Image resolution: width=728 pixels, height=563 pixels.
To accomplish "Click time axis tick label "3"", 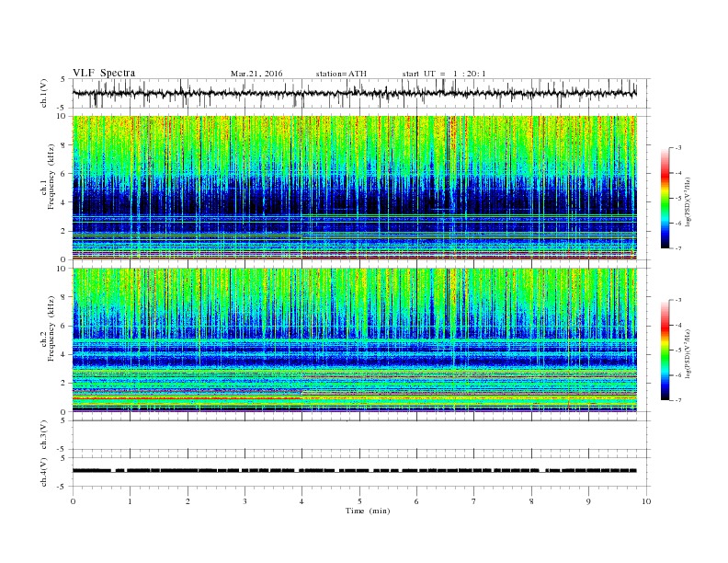I will [245, 501].
